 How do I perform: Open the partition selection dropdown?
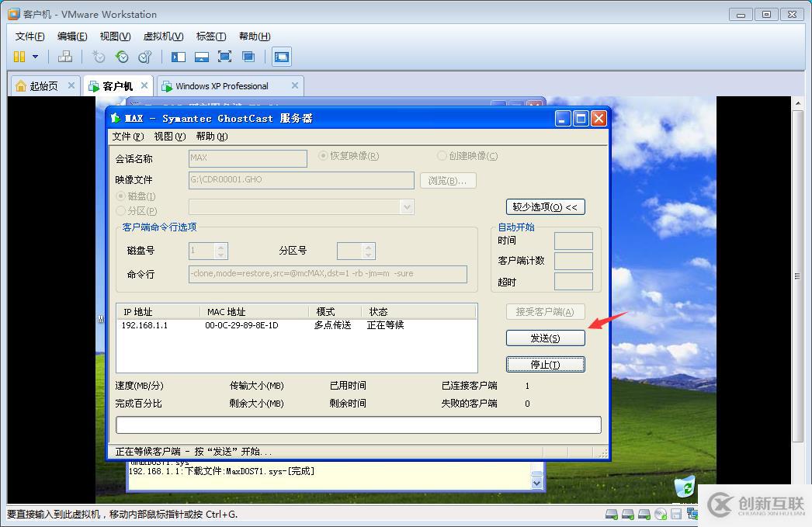[408, 206]
